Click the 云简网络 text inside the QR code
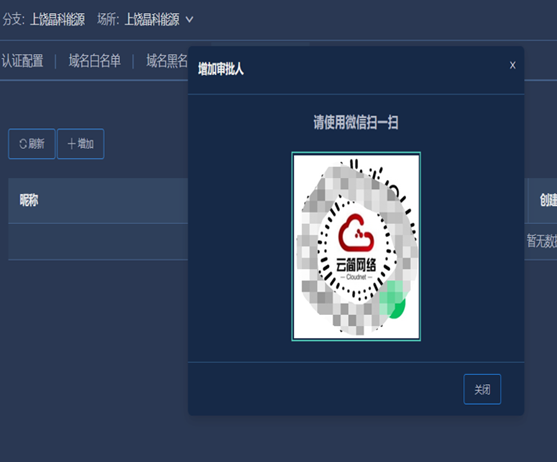This screenshot has width=559, height=464. (357, 265)
